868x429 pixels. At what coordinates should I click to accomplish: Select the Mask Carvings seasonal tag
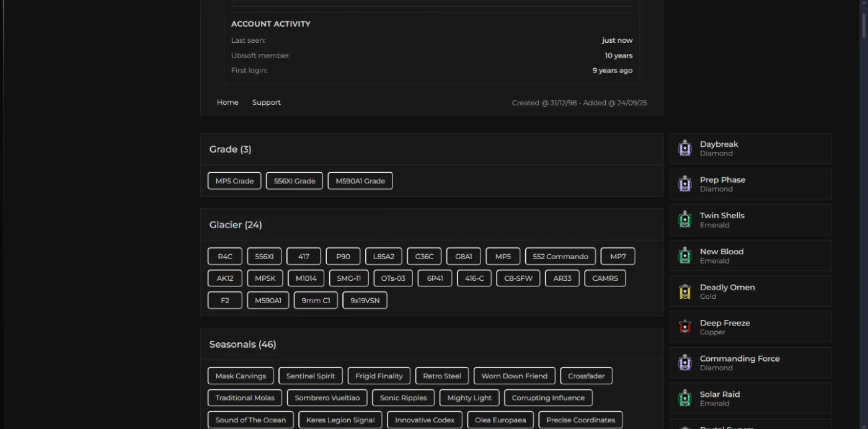(241, 376)
